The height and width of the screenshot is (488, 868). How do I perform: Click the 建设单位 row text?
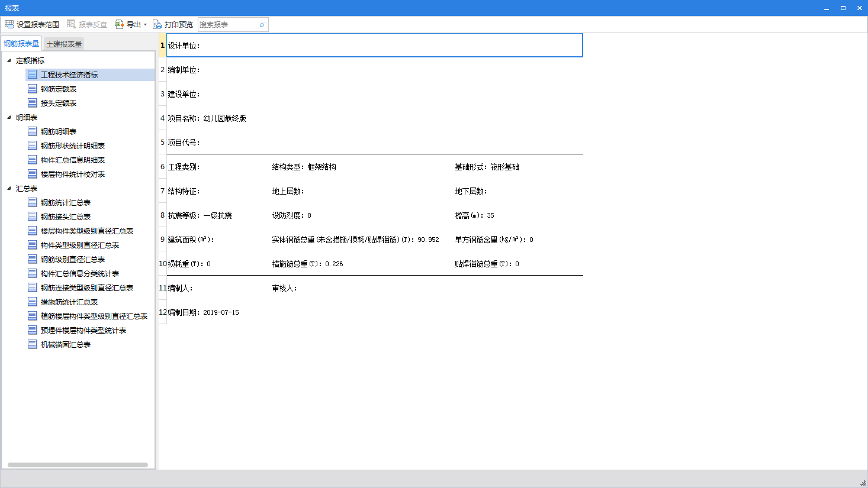coord(184,94)
